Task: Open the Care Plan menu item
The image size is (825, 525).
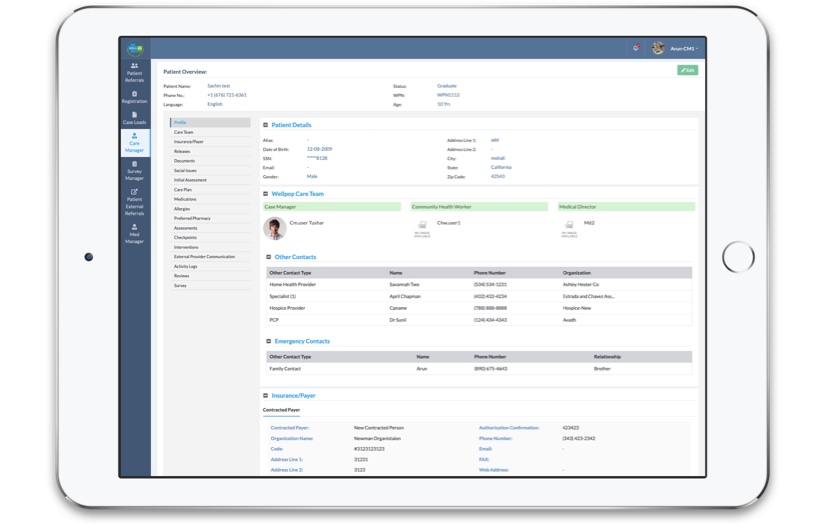Action: coord(210,189)
